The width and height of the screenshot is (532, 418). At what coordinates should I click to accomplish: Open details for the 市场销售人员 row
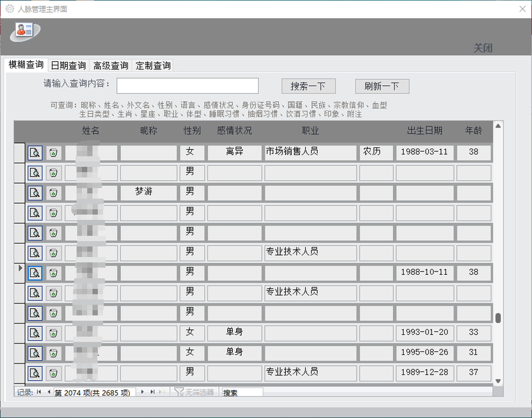pyautogui.click(x=35, y=153)
